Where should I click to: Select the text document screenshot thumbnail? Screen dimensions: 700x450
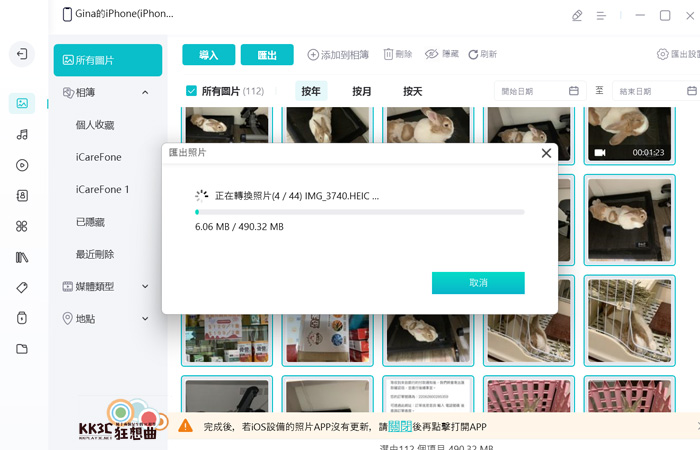(428, 394)
